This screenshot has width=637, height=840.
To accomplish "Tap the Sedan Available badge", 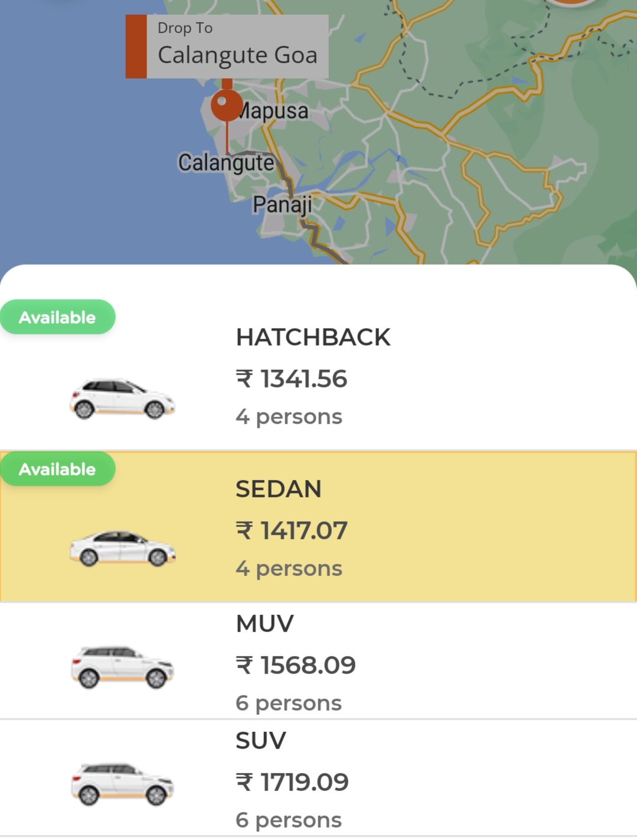I will [57, 469].
